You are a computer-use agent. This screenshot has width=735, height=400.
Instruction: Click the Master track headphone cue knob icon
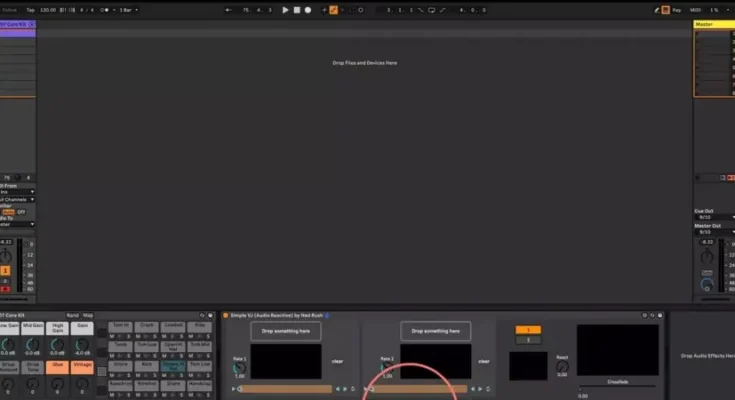[x=709, y=284]
